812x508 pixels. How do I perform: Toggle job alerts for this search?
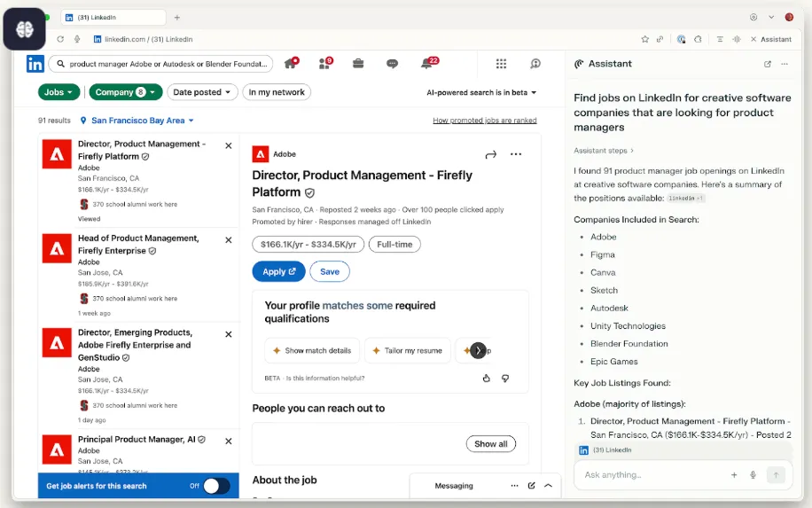(216, 486)
